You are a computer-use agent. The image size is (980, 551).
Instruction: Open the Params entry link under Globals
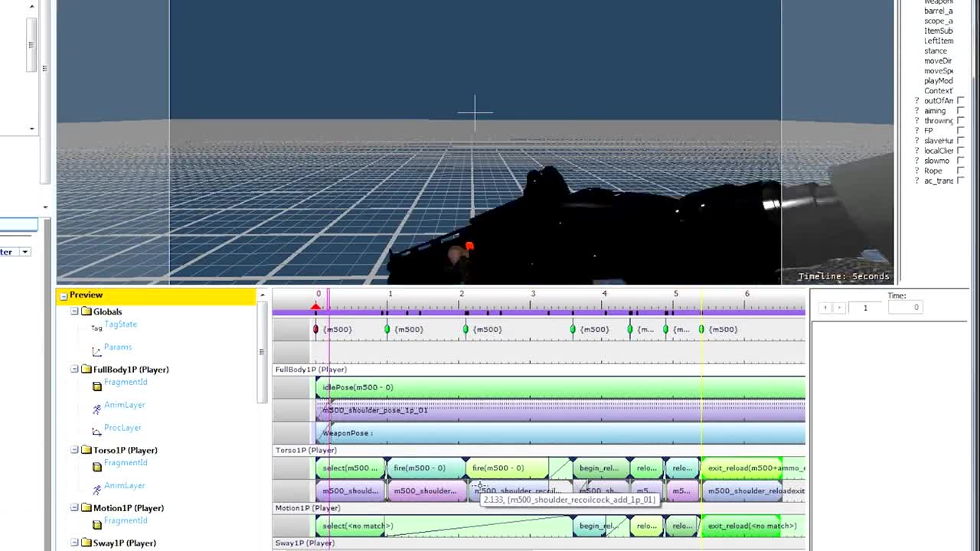click(x=118, y=347)
